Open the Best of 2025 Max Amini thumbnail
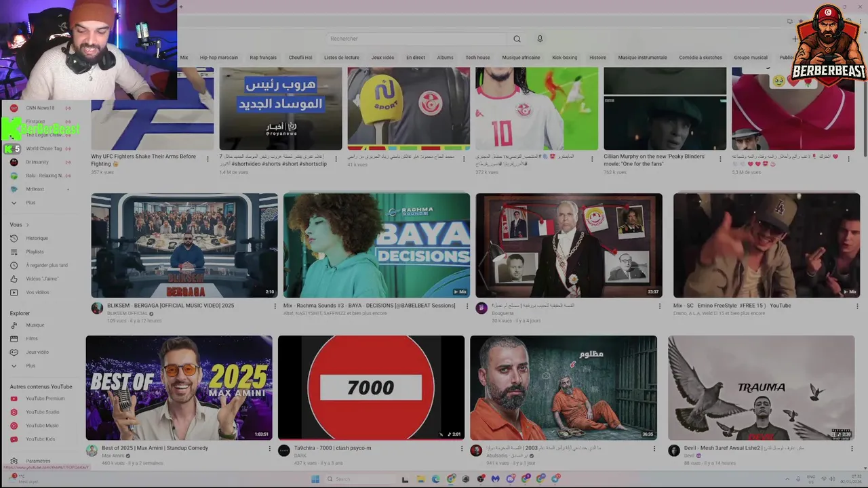 point(179,388)
